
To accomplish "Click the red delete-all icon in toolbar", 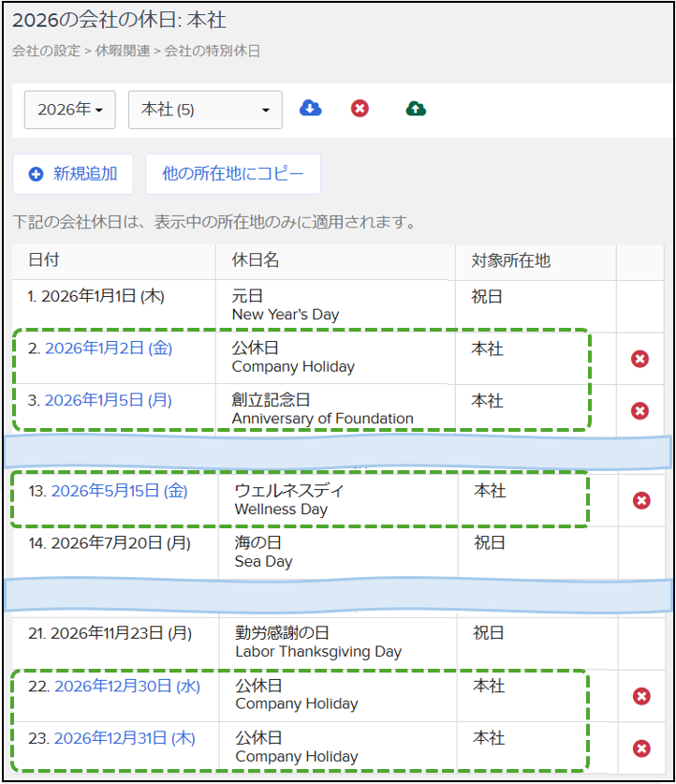I will pos(360,109).
